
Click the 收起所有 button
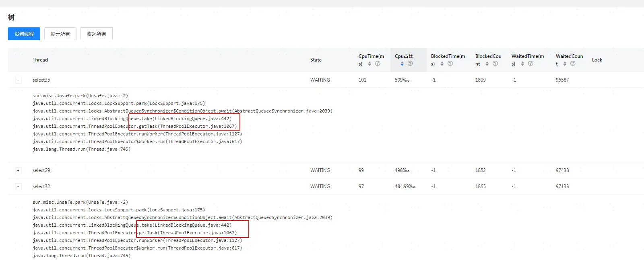pyautogui.click(x=97, y=34)
